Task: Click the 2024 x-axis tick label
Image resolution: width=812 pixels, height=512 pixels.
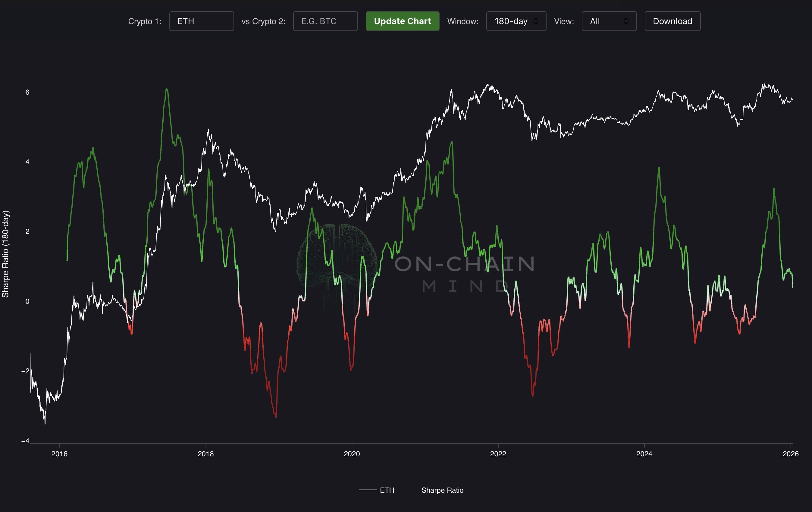Action: [644, 454]
